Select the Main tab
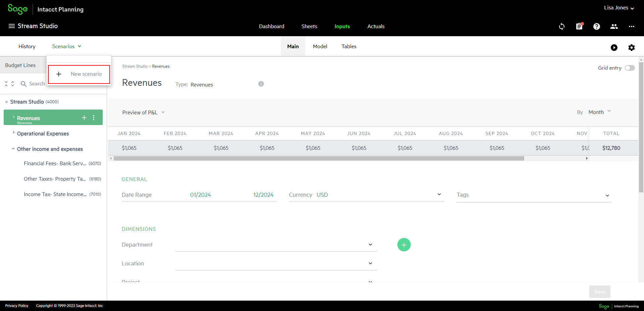Screen dimensions: 644x311 (x=293, y=47)
